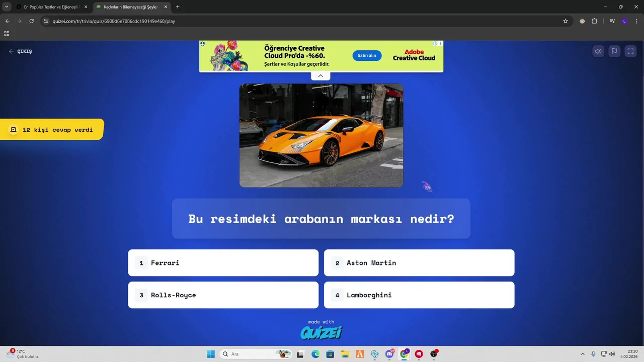Open the Quizei logo link
This screenshot has height=362, width=644.
point(321,332)
